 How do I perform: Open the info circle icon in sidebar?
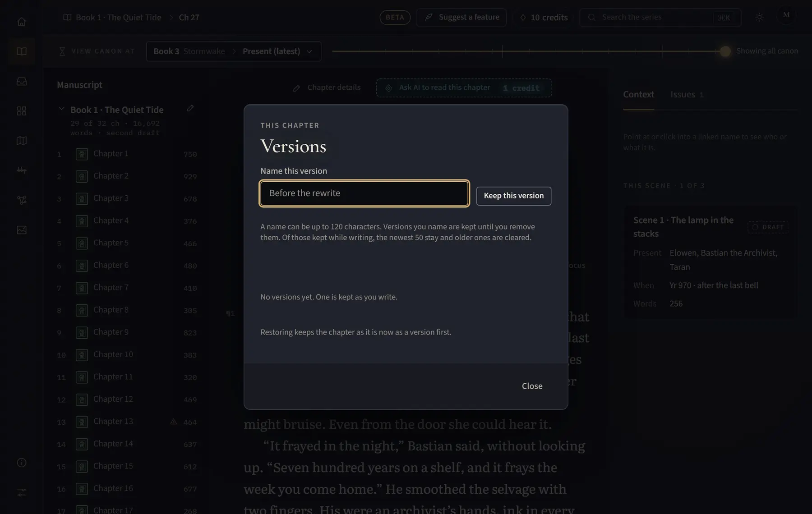click(22, 463)
